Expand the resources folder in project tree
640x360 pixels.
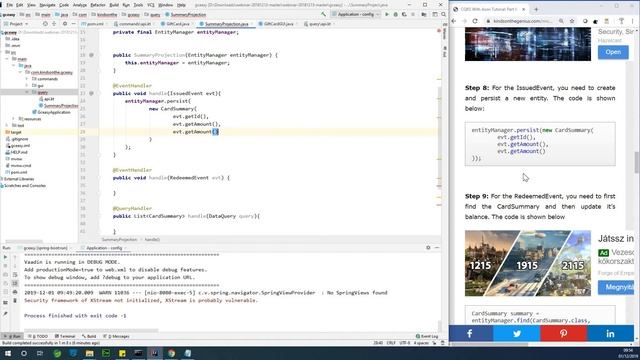14,119
